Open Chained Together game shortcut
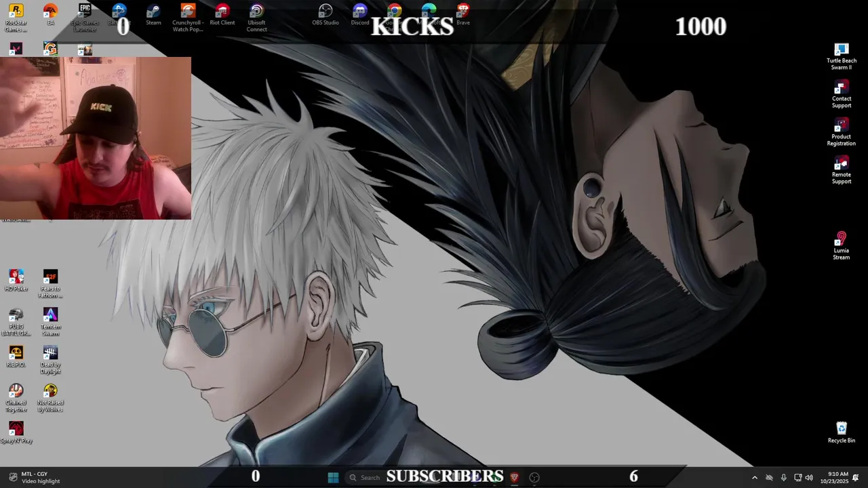 click(x=16, y=398)
